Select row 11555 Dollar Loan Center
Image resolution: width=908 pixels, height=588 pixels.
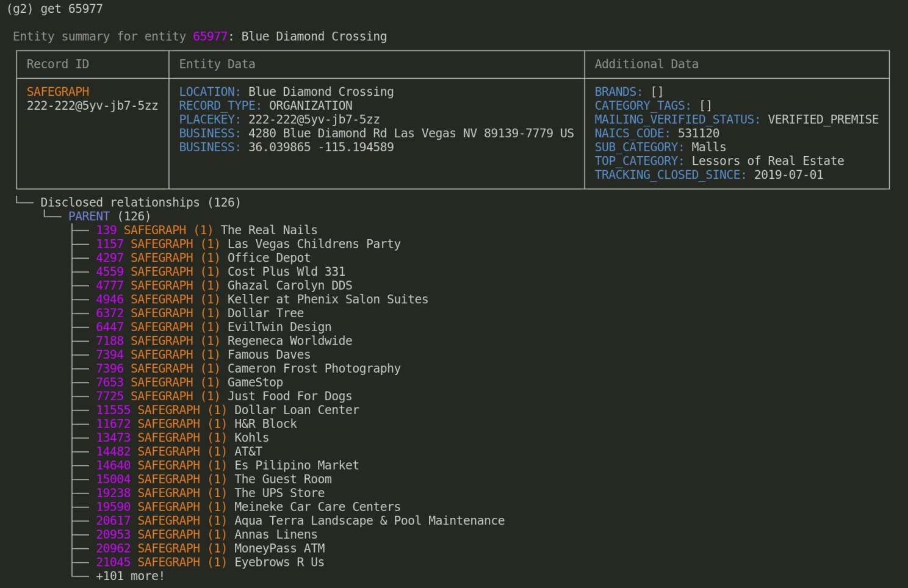(228, 410)
